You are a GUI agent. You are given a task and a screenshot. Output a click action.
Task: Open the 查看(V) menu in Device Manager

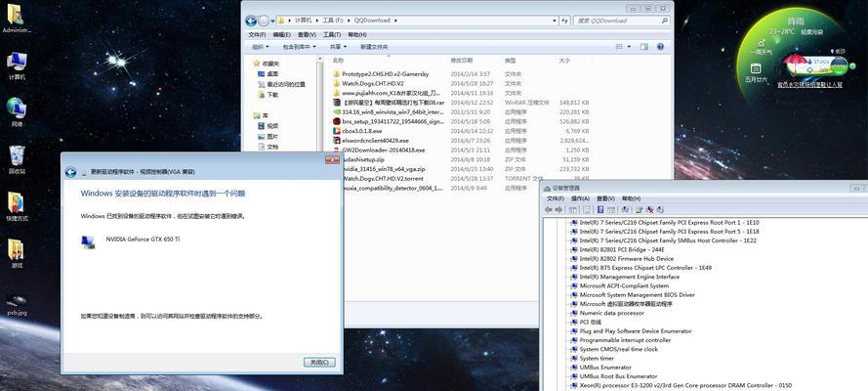(605, 198)
